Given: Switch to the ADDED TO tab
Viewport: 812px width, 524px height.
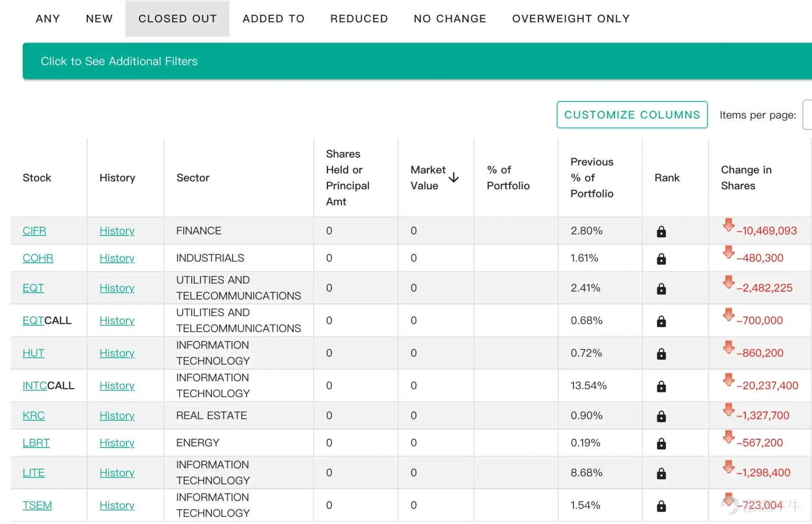Looking at the screenshot, I should click(274, 19).
